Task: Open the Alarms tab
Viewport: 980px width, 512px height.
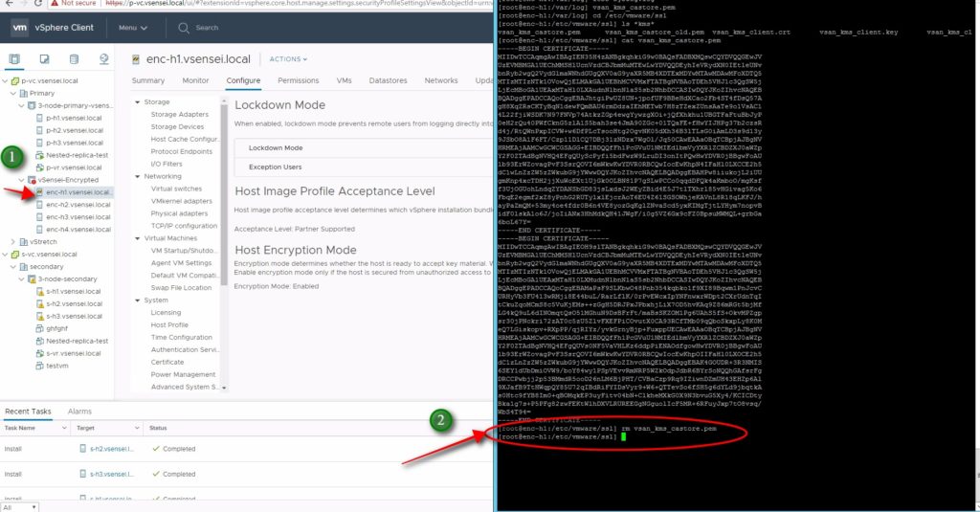Action: [x=79, y=411]
